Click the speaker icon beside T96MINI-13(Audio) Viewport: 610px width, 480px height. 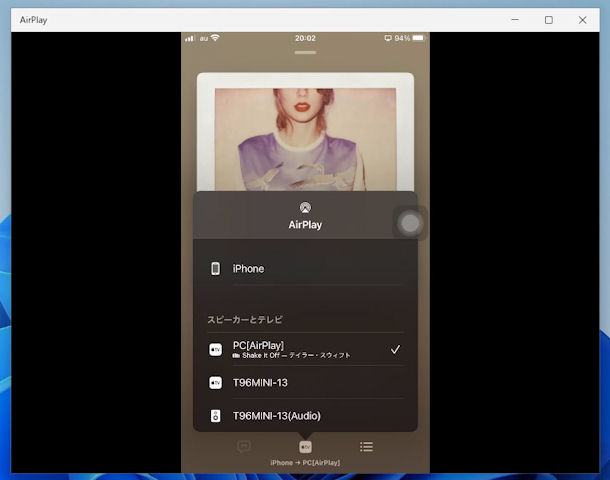tap(215, 416)
